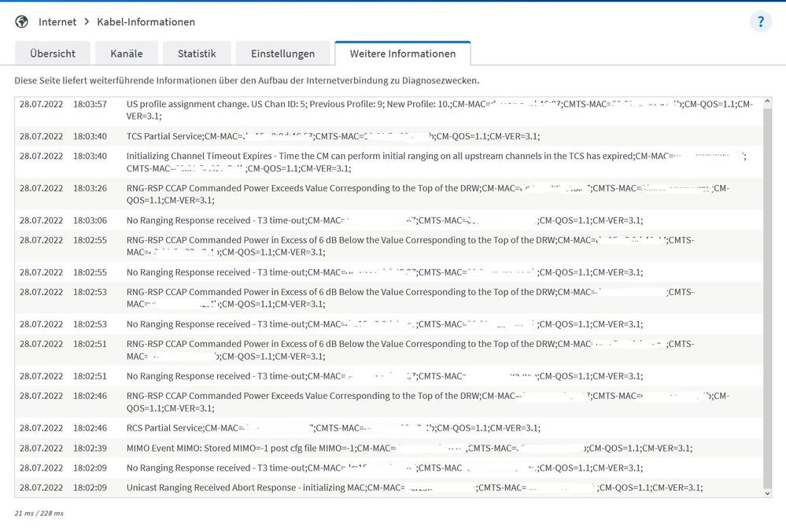
Task: Click the event log vertical scrollbar track
Action: [x=767, y=297]
